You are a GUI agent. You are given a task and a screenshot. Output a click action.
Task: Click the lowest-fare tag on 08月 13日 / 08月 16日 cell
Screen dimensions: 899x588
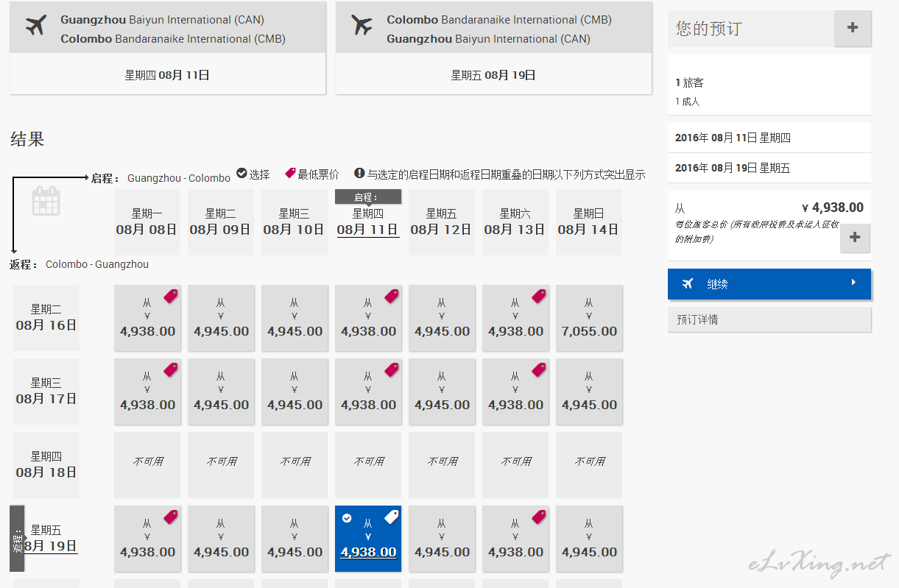[539, 296]
